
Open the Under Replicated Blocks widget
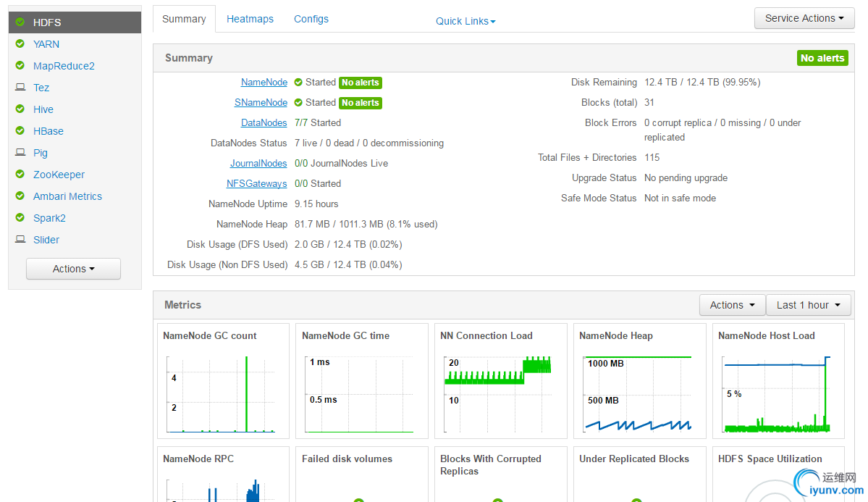[x=640, y=475]
